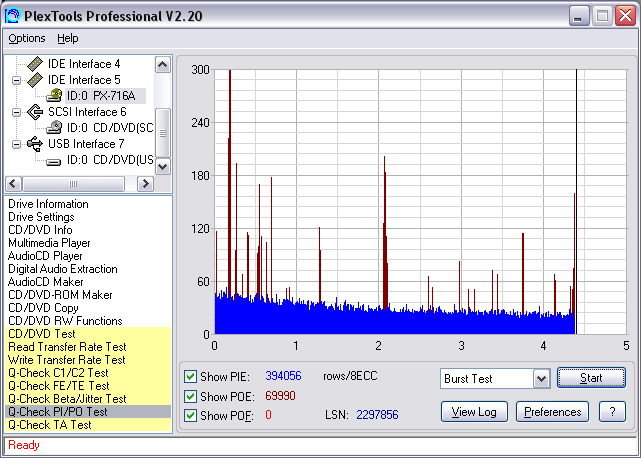Open Drive Settings
Viewport: 641px width, 458px height.
pyautogui.click(x=41, y=217)
